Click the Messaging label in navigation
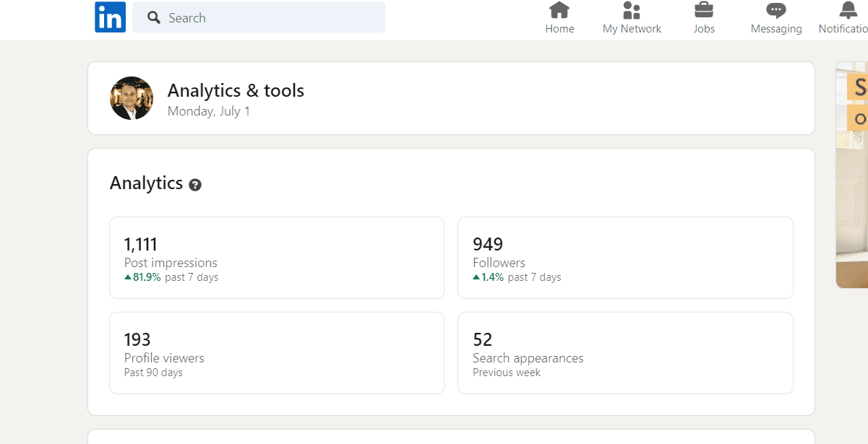Screen dimensions: 868x444 [x=776, y=29]
